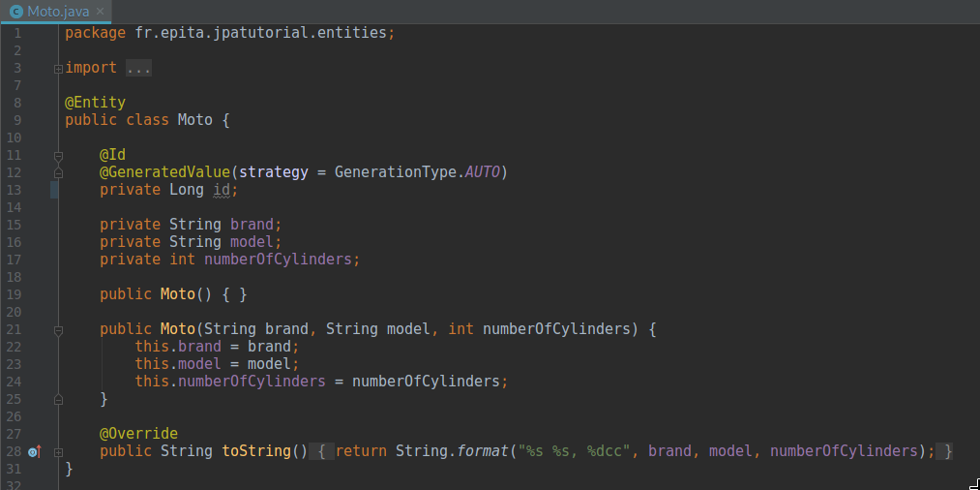Image resolution: width=980 pixels, height=490 pixels.
Task: Select the Moto.java tab
Action: click(x=58, y=11)
